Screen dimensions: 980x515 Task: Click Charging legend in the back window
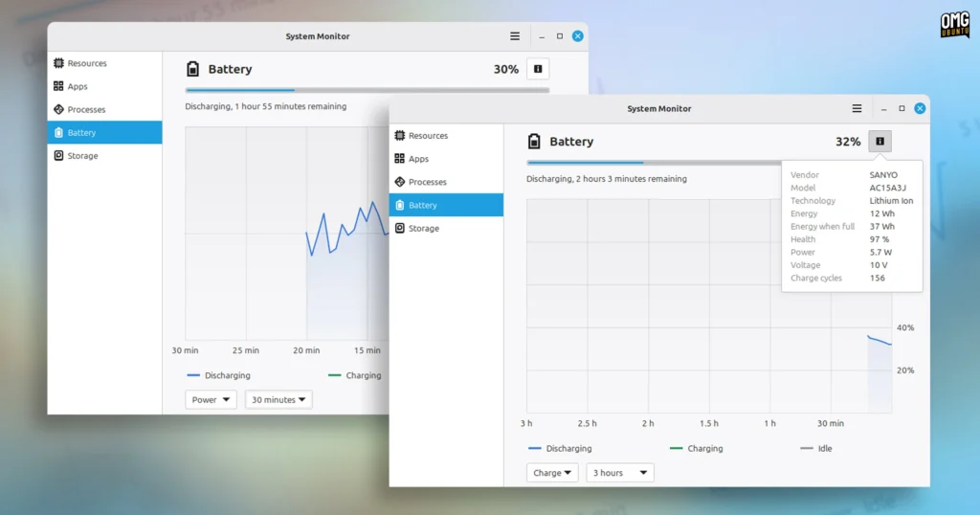click(x=354, y=375)
